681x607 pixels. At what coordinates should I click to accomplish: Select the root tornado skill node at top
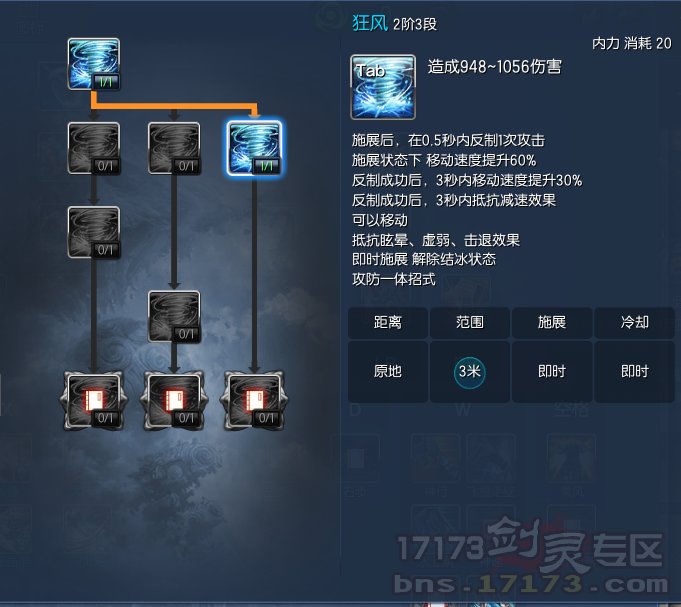pos(94,64)
